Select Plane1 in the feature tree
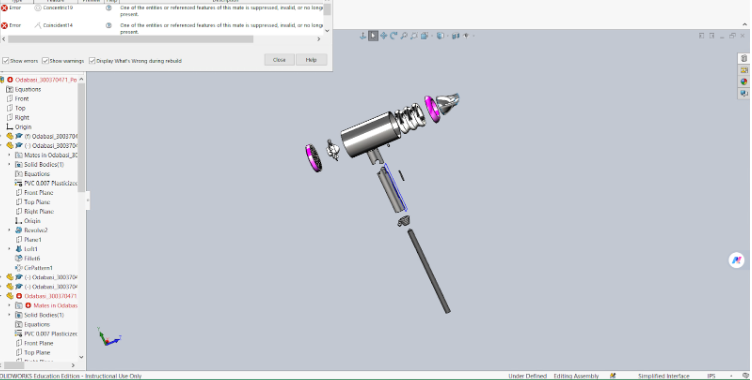The image size is (752, 380). pyautogui.click(x=33, y=240)
